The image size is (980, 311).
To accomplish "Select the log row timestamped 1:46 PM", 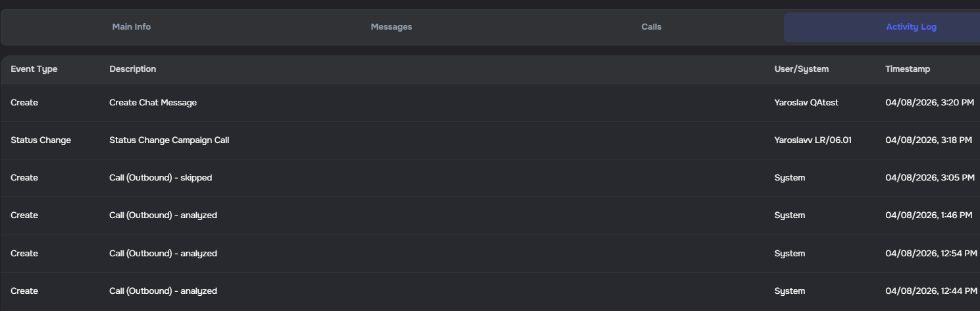I will point(929,215).
